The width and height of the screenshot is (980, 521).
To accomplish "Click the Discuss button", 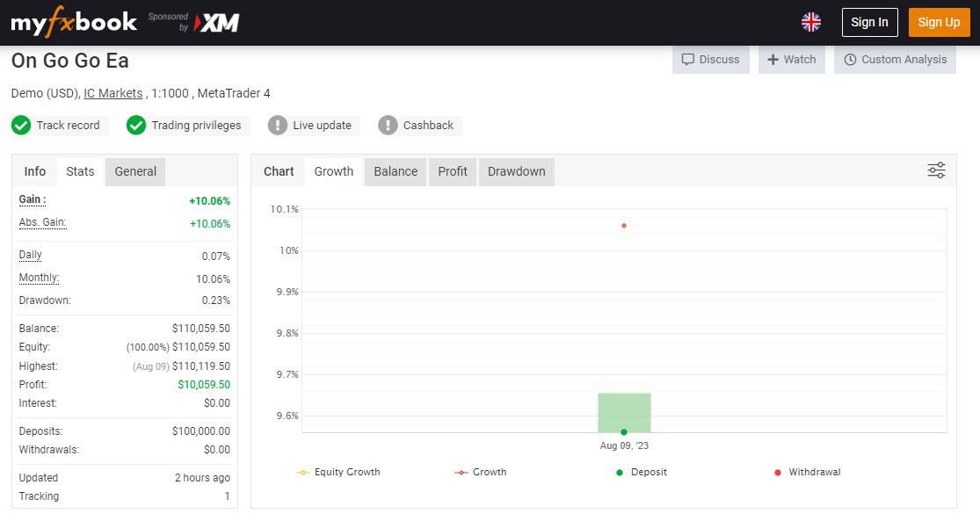I will pos(710,60).
